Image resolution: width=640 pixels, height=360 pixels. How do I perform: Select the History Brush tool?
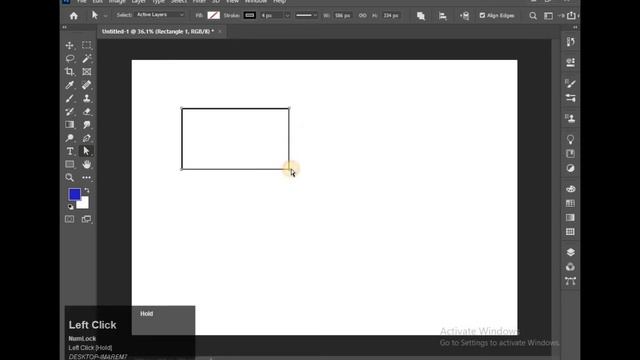(70, 111)
